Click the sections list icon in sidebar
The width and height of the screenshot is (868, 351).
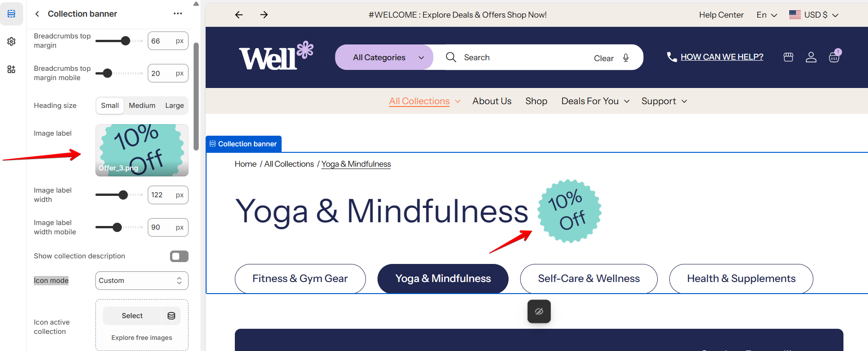pyautogui.click(x=12, y=14)
